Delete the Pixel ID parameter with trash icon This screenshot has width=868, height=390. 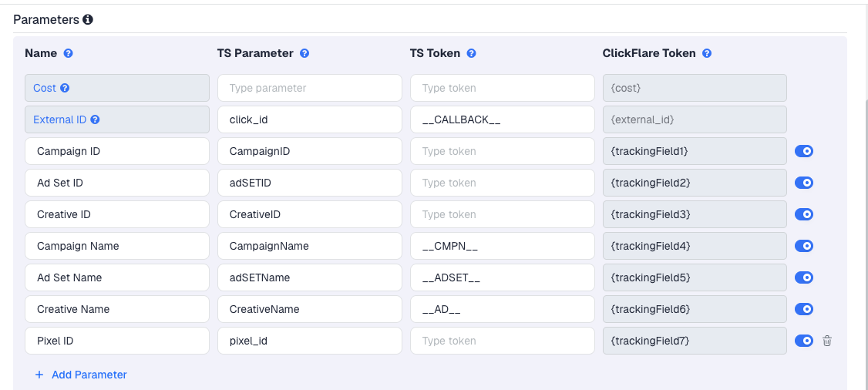pyautogui.click(x=827, y=341)
